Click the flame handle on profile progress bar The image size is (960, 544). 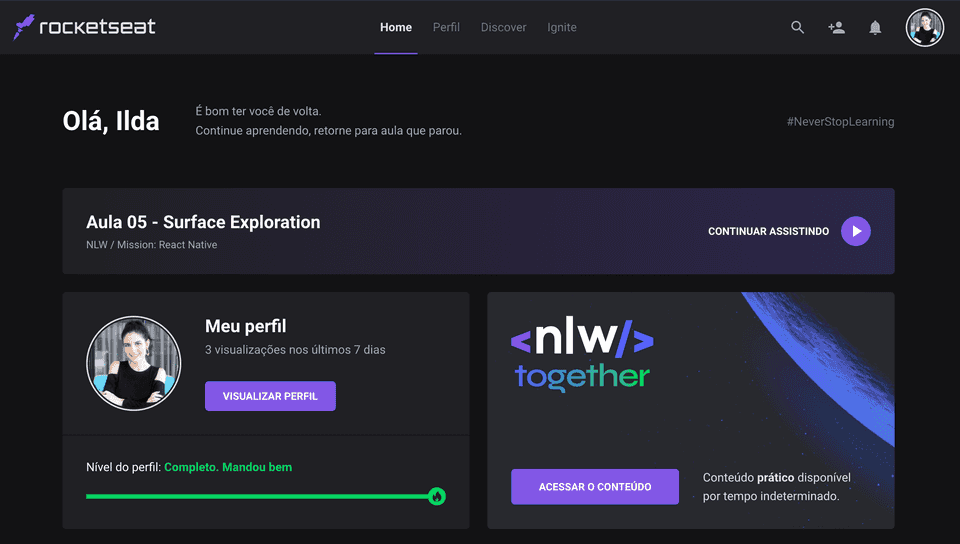(x=437, y=496)
